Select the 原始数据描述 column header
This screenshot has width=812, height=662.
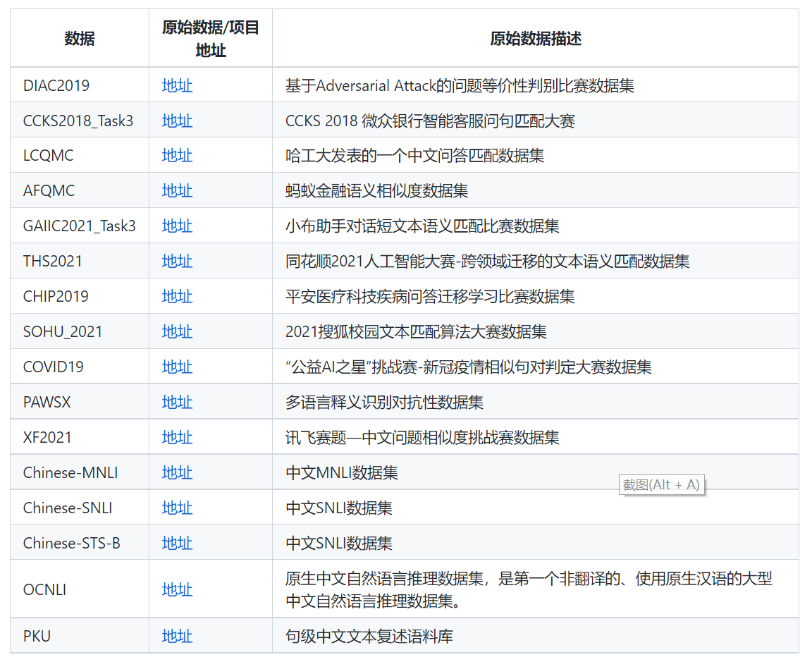point(536,38)
